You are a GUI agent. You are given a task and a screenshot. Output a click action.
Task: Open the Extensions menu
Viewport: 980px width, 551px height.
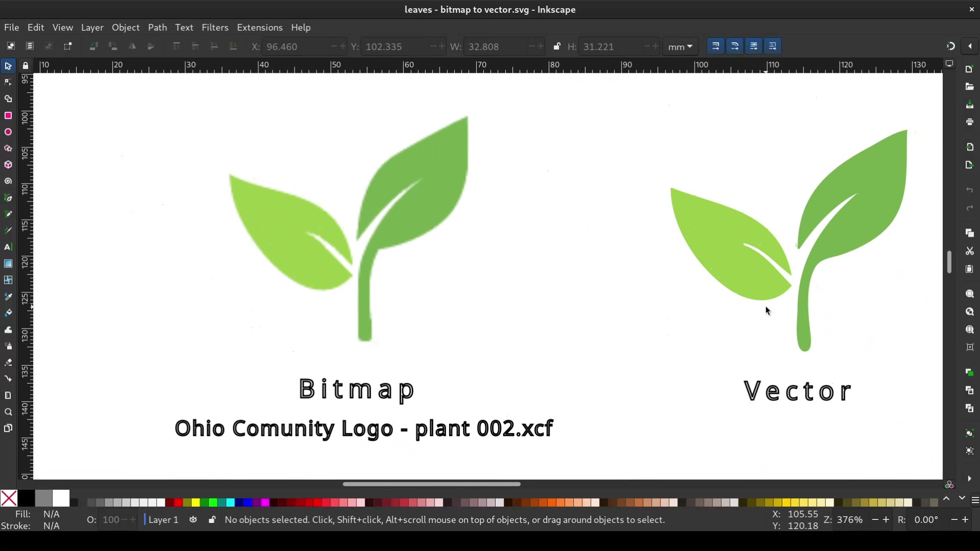260,28
